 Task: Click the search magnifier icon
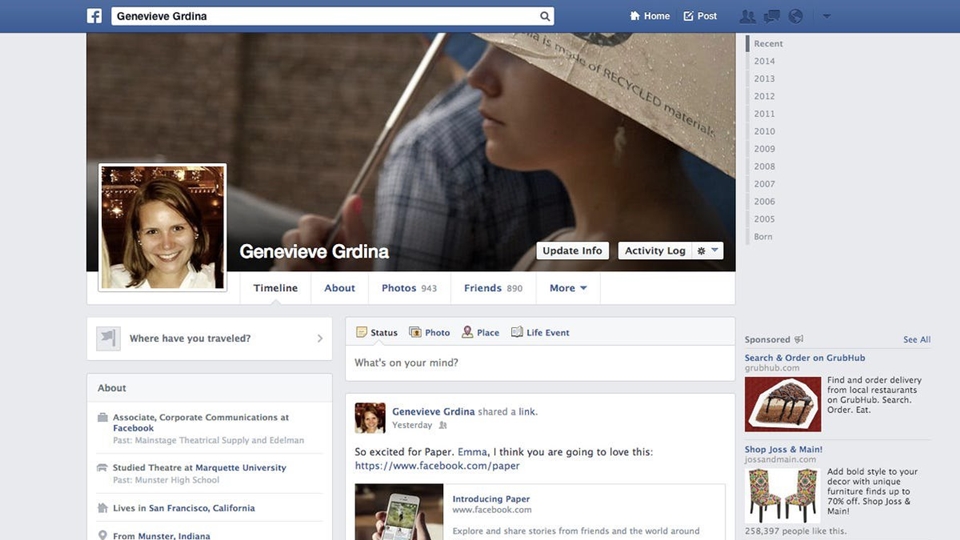coord(545,16)
